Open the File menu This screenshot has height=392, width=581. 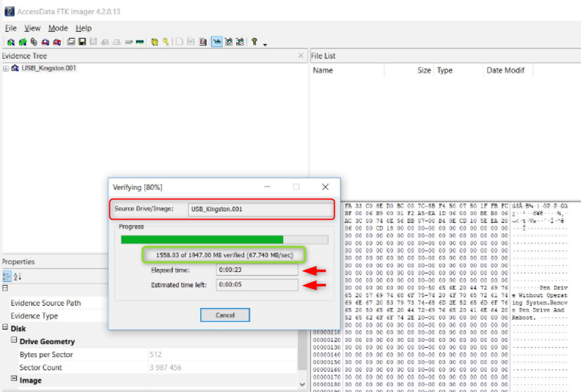tap(10, 28)
